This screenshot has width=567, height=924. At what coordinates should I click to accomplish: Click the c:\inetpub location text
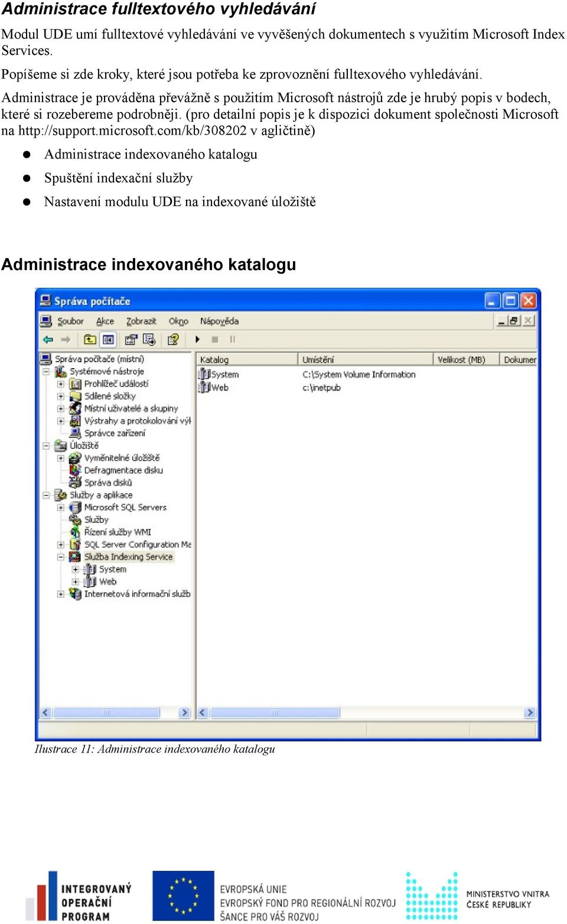click(x=321, y=388)
